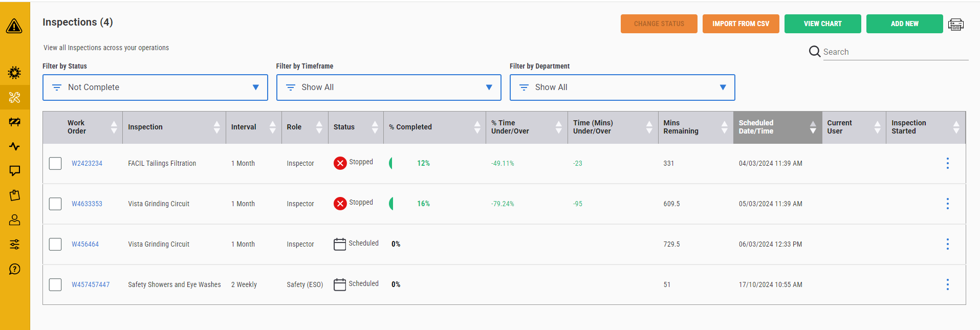Click the print icon
This screenshot has height=330, width=980.
point(955,25)
